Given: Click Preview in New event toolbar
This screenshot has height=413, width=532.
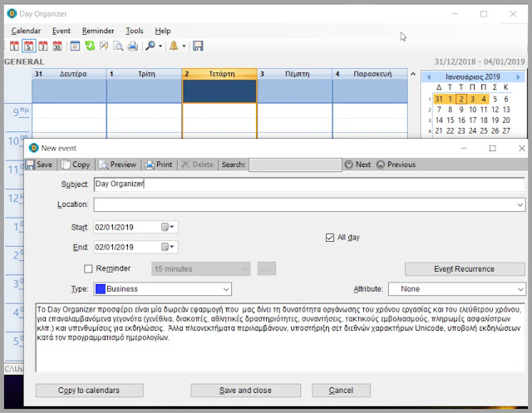Looking at the screenshot, I should tap(118, 165).
